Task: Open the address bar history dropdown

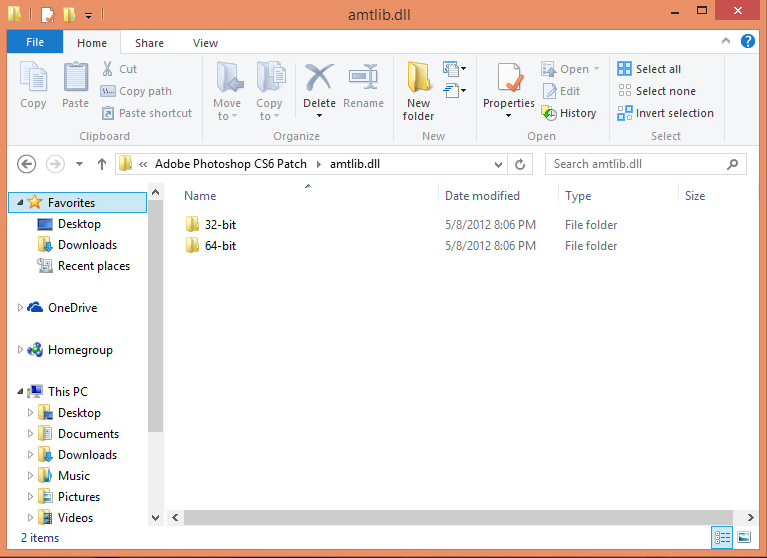Action: pos(498,165)
